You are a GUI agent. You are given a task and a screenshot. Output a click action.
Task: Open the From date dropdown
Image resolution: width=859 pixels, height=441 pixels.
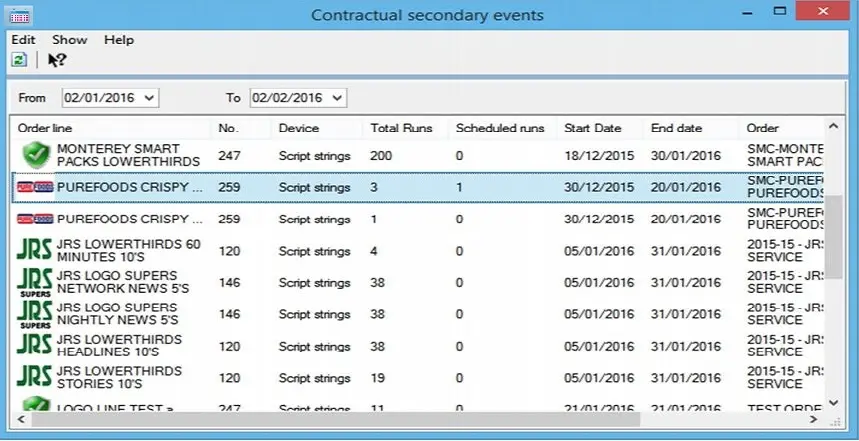tap(150, 98)
